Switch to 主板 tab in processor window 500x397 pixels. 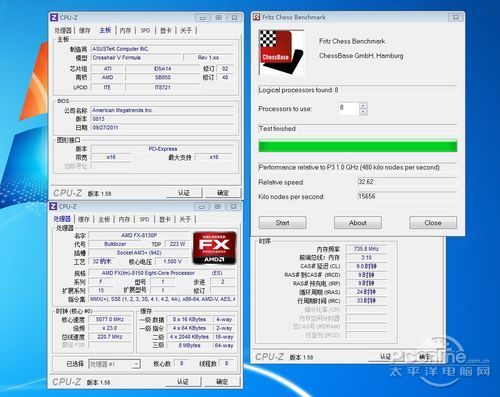pyautogui.click(x=104, y=219)
